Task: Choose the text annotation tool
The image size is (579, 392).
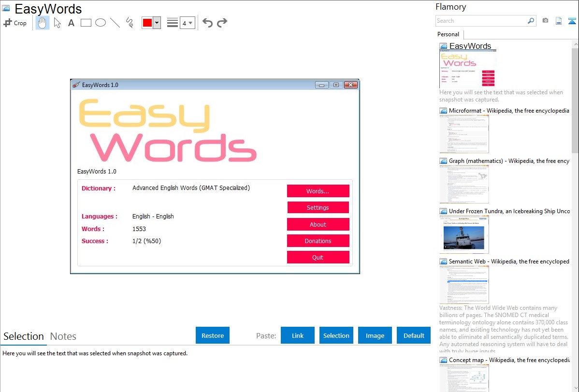Action: tap(71, 23)
